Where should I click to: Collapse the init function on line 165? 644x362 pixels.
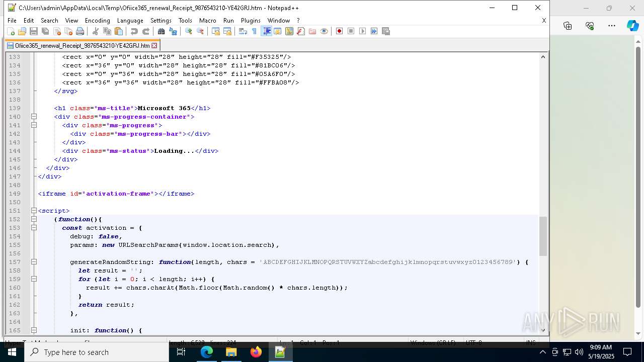[34, 330]
